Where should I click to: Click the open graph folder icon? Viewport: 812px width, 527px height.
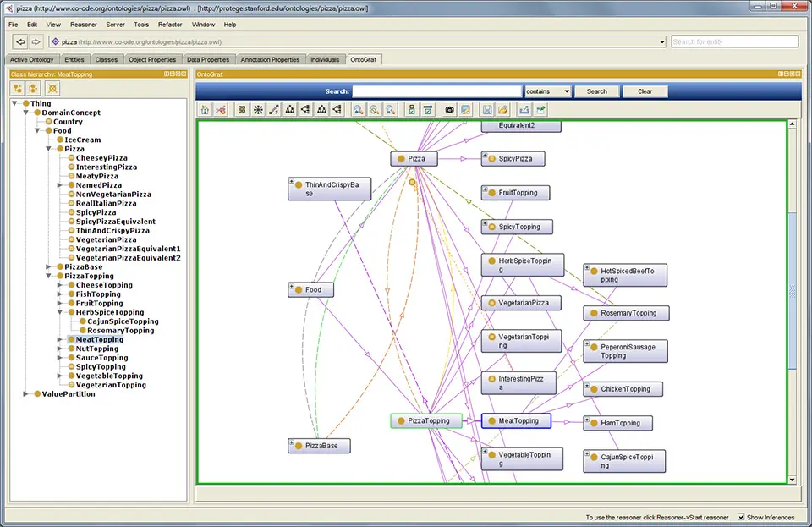[502, 109]
